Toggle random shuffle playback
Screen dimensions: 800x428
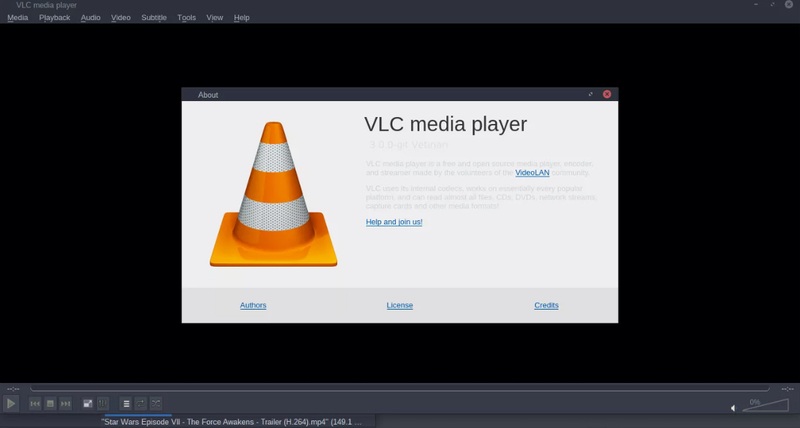(156, 403)
